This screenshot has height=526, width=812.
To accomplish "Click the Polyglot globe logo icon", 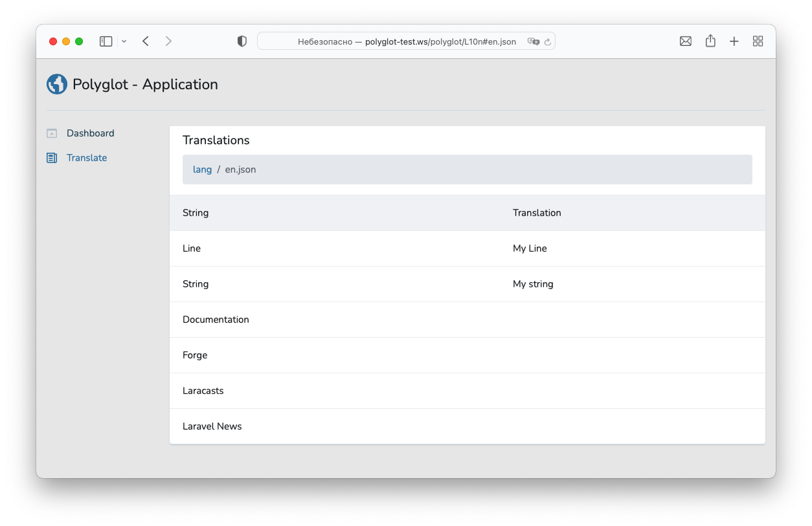I will [57, 84].
